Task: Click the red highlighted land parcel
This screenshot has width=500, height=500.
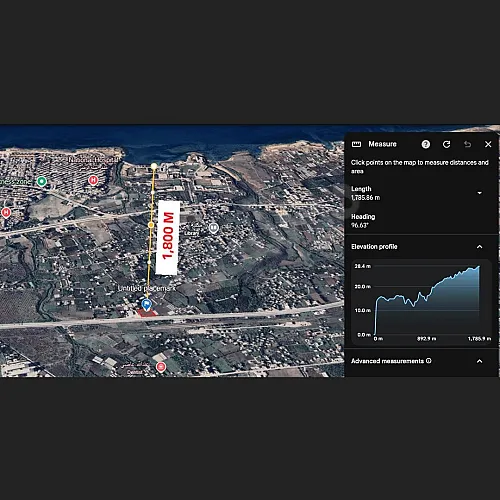Action: click(x=147, y=313)
